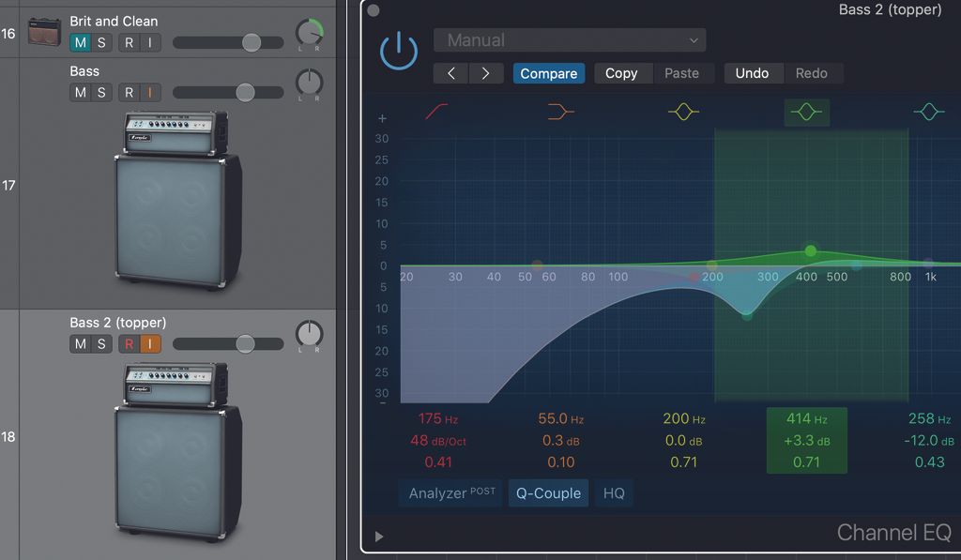Click the Undo button
Viewport: 961px width, 560px height.
click(753, 73)
